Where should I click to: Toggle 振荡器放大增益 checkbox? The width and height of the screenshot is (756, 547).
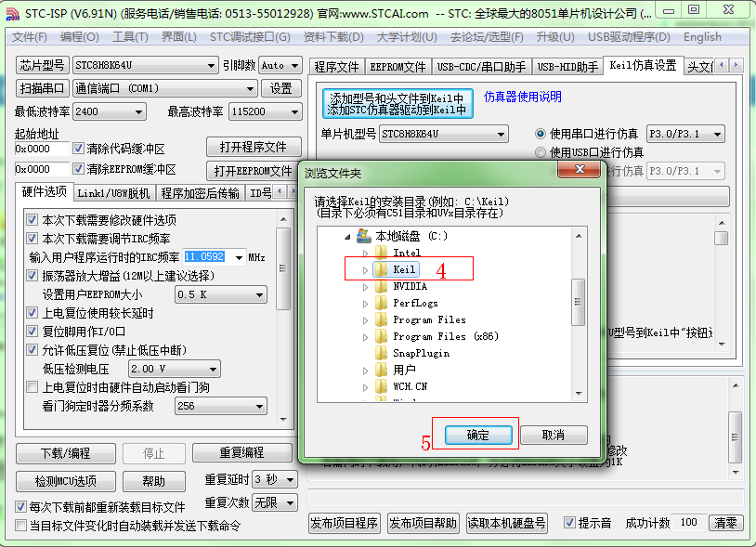pos(33,276)
